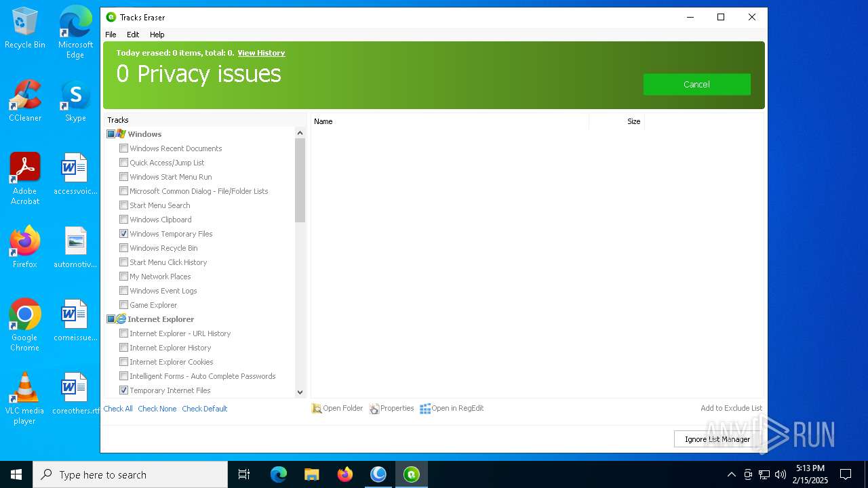Click the Tracks Eraser title bar icon
868x488 pixels.
point(111,17)
